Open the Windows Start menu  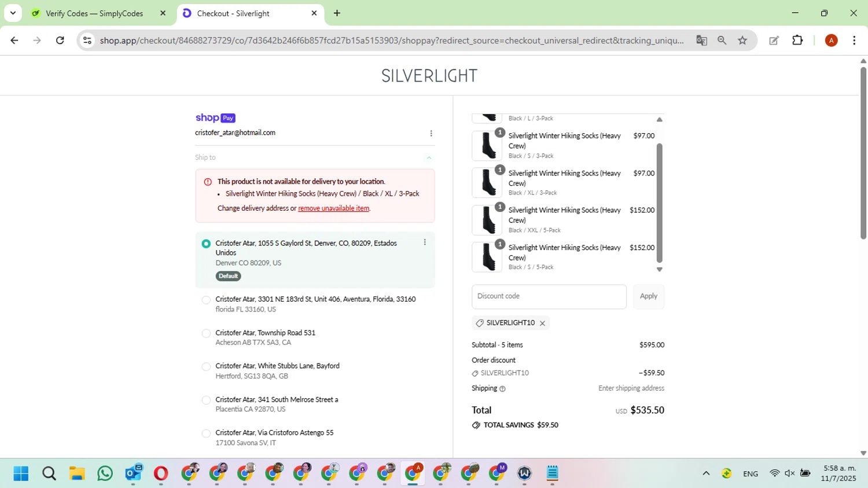pos(21,474)
